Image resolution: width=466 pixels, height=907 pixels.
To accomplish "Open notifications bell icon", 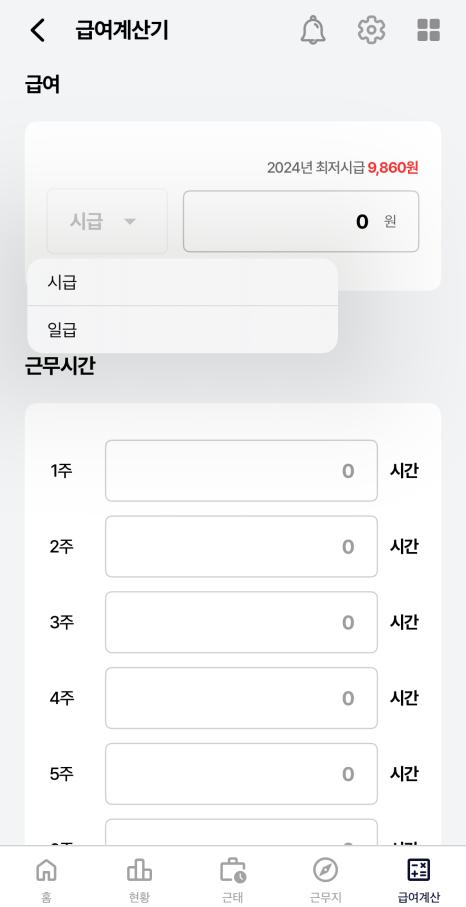I will pyautogui.click(x=313, y=30).
